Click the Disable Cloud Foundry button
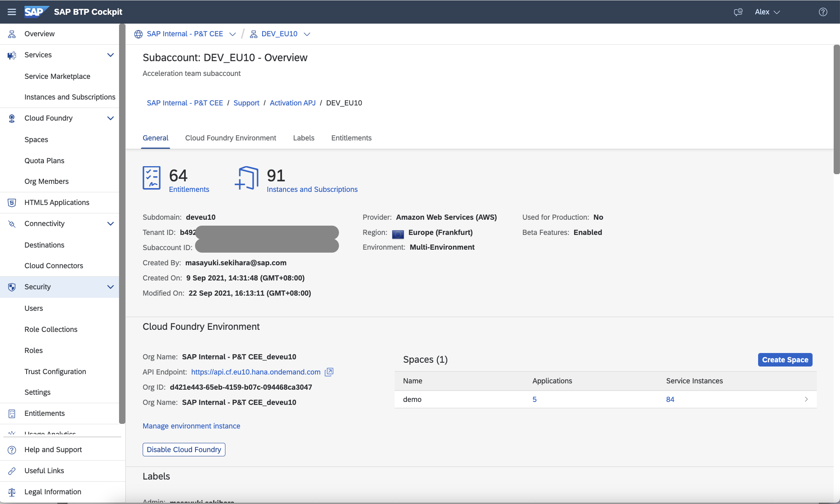Screen dimensions: 840x504 (184, 450)
